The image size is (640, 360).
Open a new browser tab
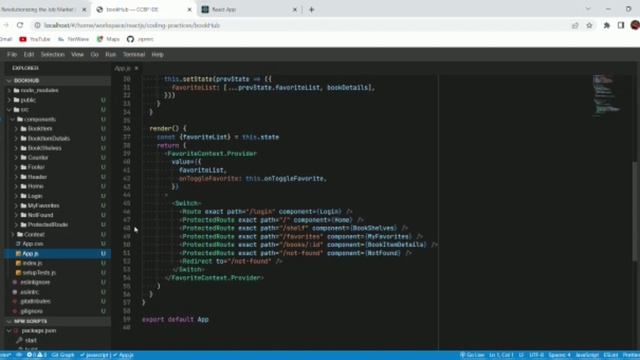pos(311,9)
